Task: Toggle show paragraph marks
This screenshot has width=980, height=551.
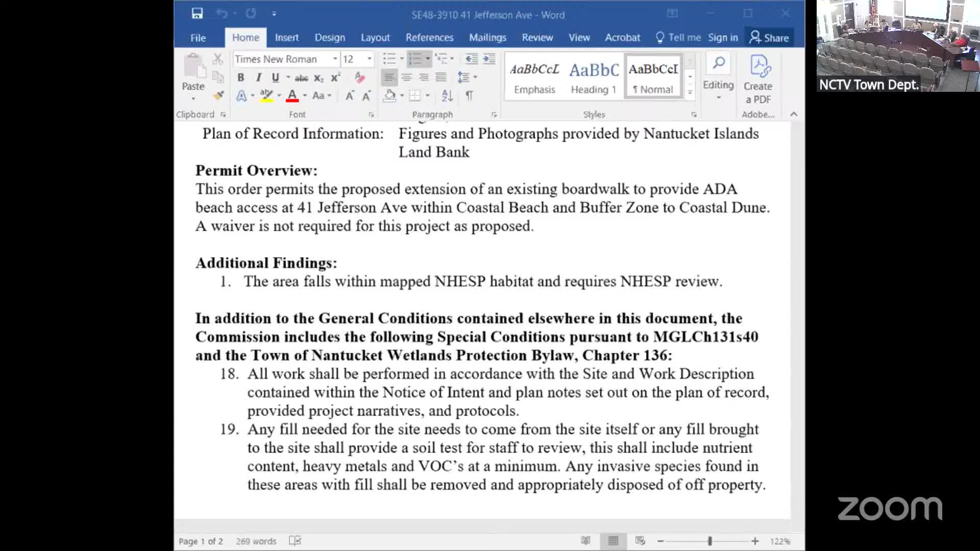Action: click(469, 96)
